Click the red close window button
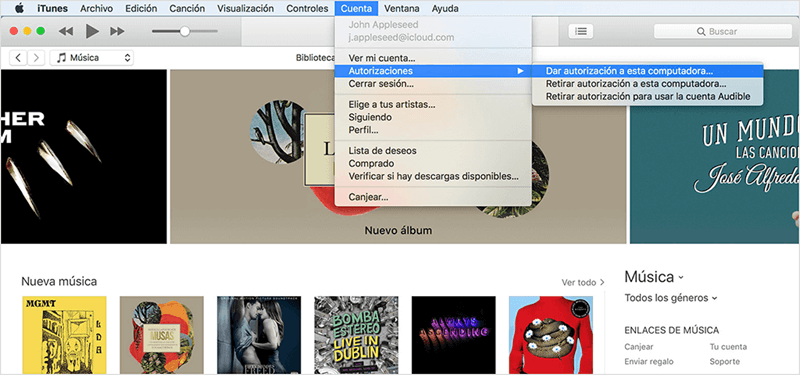Image resolution: width=800 pixels, height=375 pixels. coord(14,31)
